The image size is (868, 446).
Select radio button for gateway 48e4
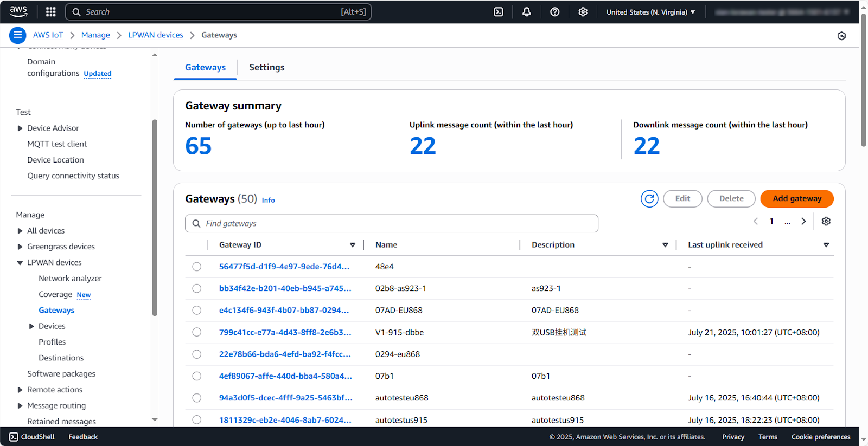(x=197, y=267)
